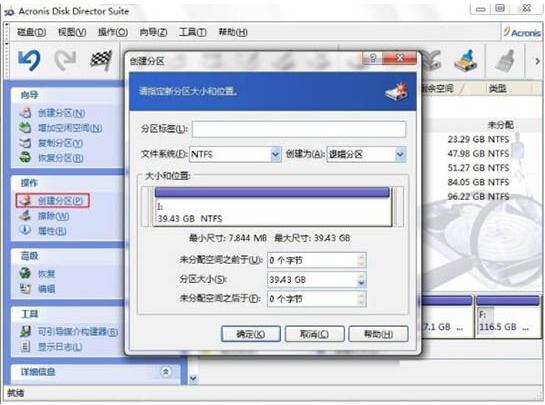Image resolution: width=545 pixels, height=405 pixels.
Task: Click the dialog help question-mark button
Action: (372, 58)
